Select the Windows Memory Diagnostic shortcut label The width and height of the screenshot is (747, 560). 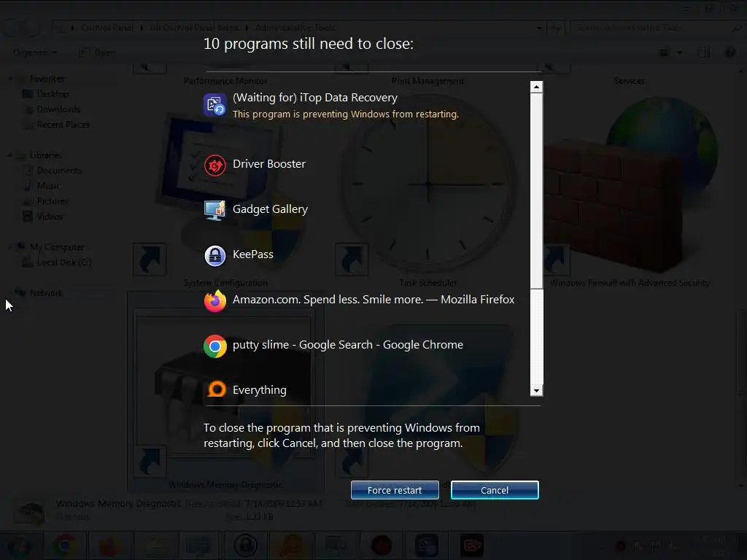click(225, 485)
